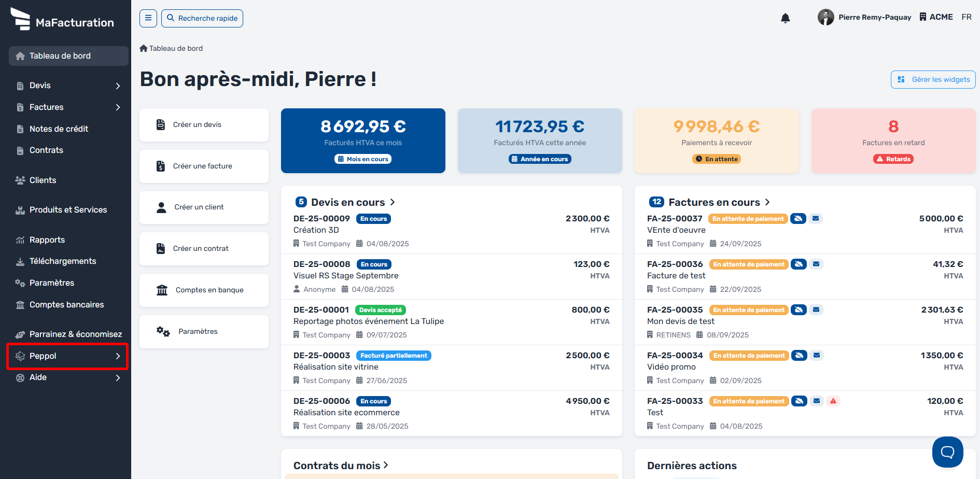Click the email icon on invoice FA-25-00037
The image size is (980, 479).
816,219
